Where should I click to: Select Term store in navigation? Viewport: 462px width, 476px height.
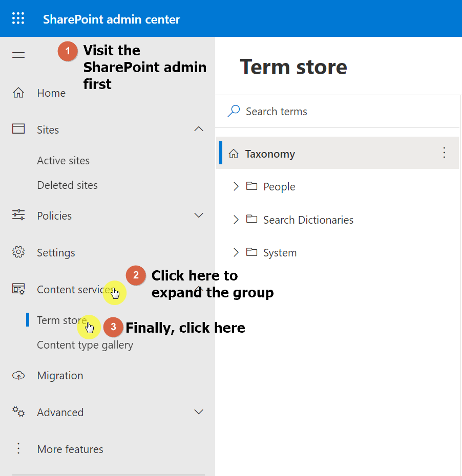[61, 320]
